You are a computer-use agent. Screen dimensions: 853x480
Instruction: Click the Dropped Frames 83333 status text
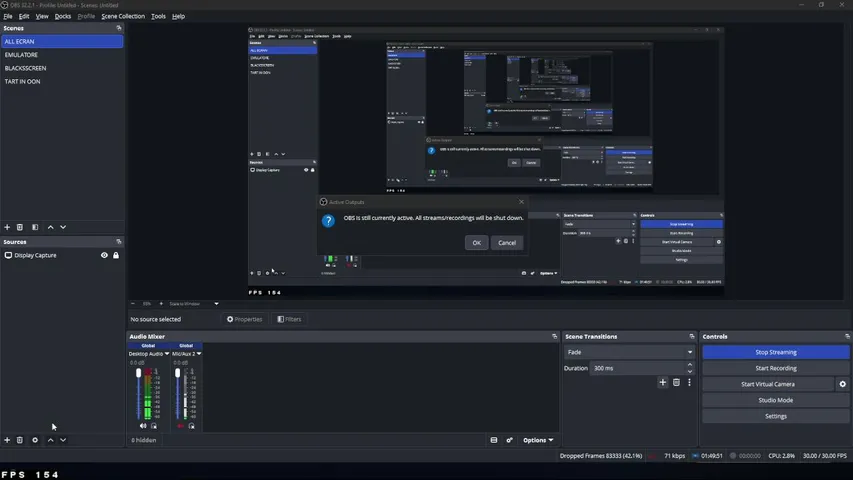click(601, 456)
